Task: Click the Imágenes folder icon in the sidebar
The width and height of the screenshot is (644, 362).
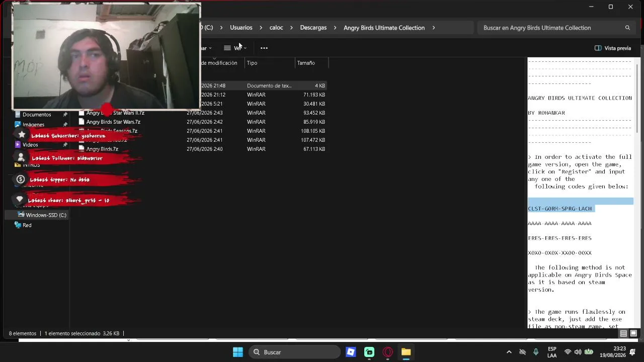Action: click(x=18, y=125)
